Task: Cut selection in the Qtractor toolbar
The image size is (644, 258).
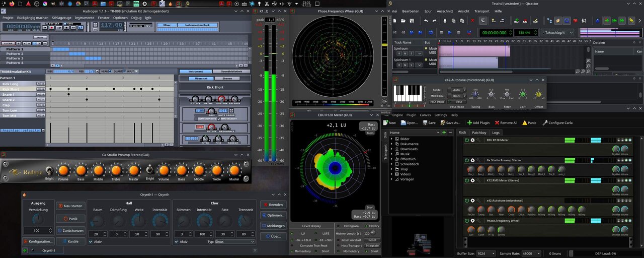Action: pyautogui.click(x=445, y=21)
